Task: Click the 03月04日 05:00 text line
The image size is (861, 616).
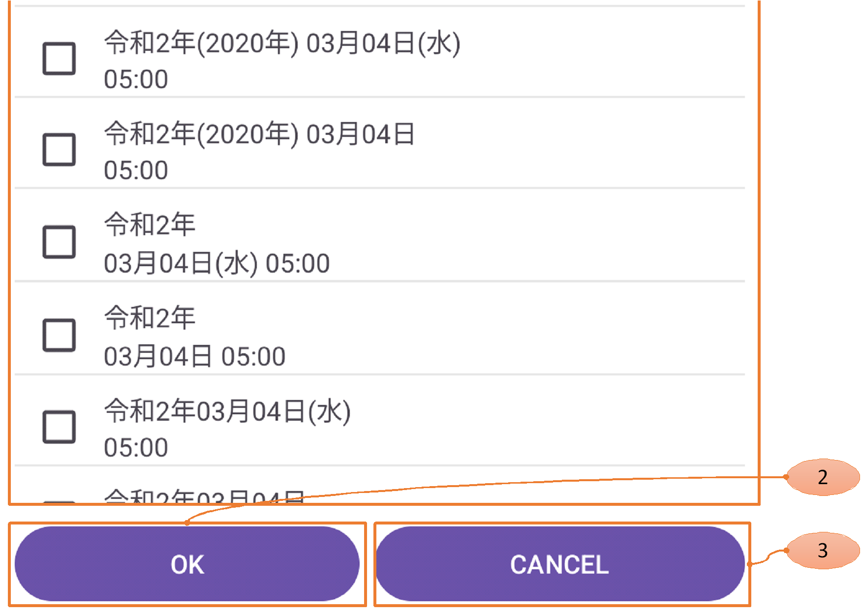Action: [x=194, y=356]
